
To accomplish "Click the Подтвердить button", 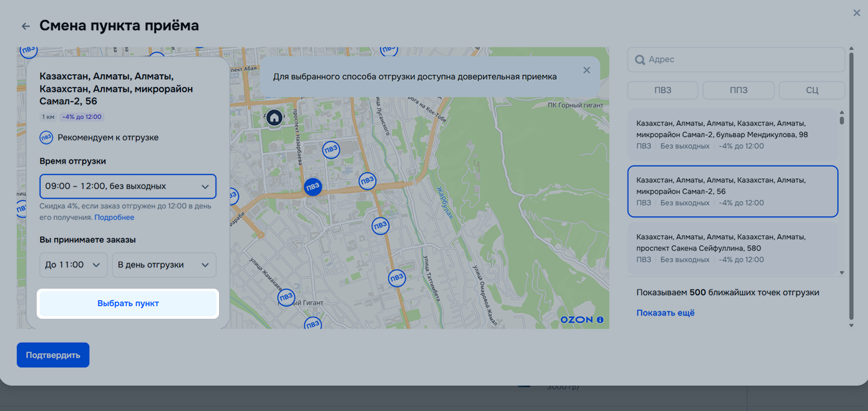I will 53,355.
